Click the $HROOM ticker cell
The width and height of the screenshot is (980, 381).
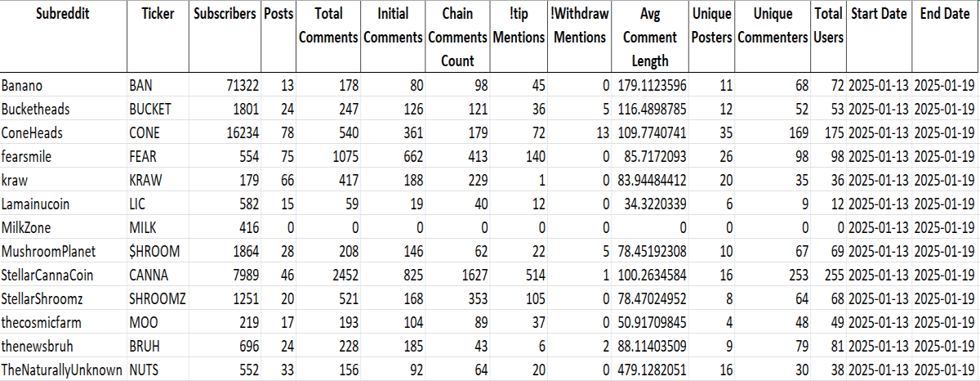(158, 251)
